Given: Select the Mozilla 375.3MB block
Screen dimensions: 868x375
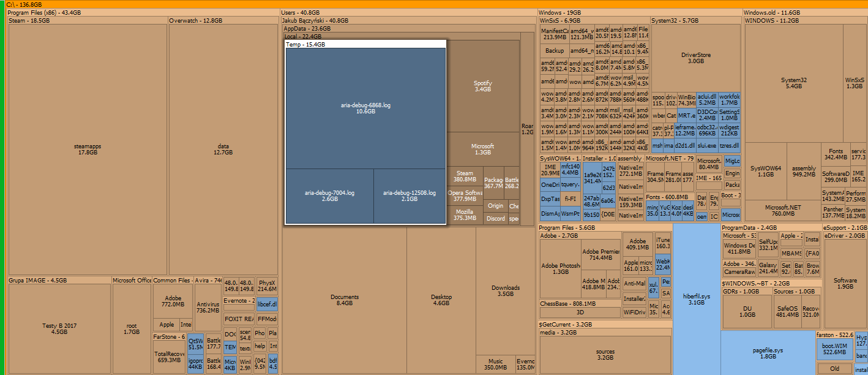Looking at the screenshot, I should [465, 214].
